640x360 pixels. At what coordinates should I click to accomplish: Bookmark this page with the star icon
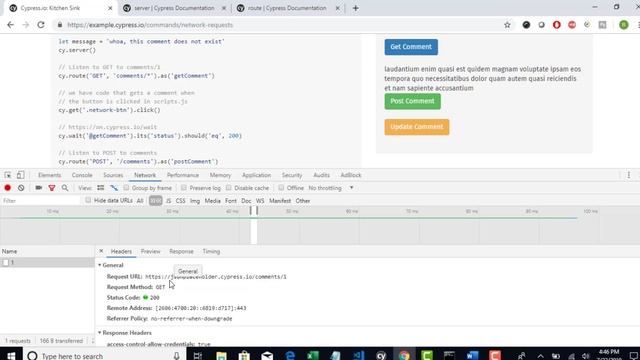507,25
